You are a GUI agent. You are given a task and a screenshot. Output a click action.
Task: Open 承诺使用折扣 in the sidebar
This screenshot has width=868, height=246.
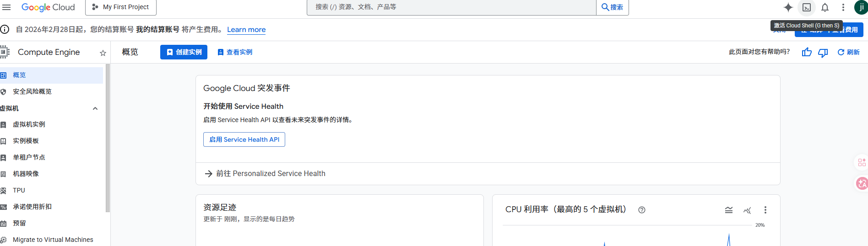click(x=51, y=207)
